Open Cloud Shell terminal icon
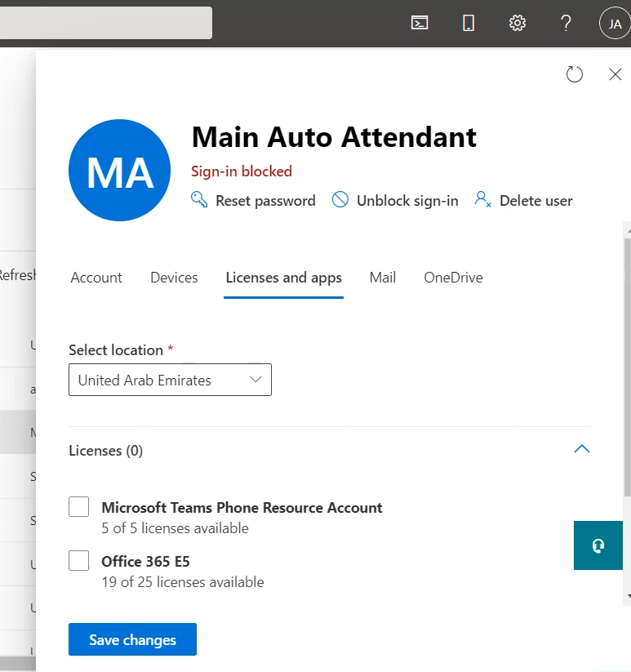Viewport: 631px width, 672px height. (x=420, y=23)
